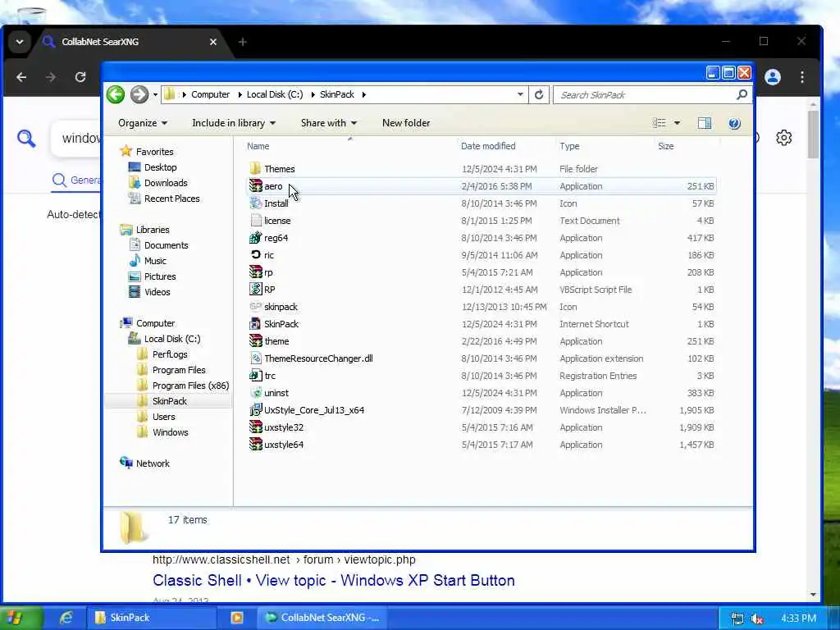The height and width of the screenshot is (630, 840).
Task: Select the ThemeResourceChanger.dll icon
Action: pyautogui.click(x=256, y=358)
